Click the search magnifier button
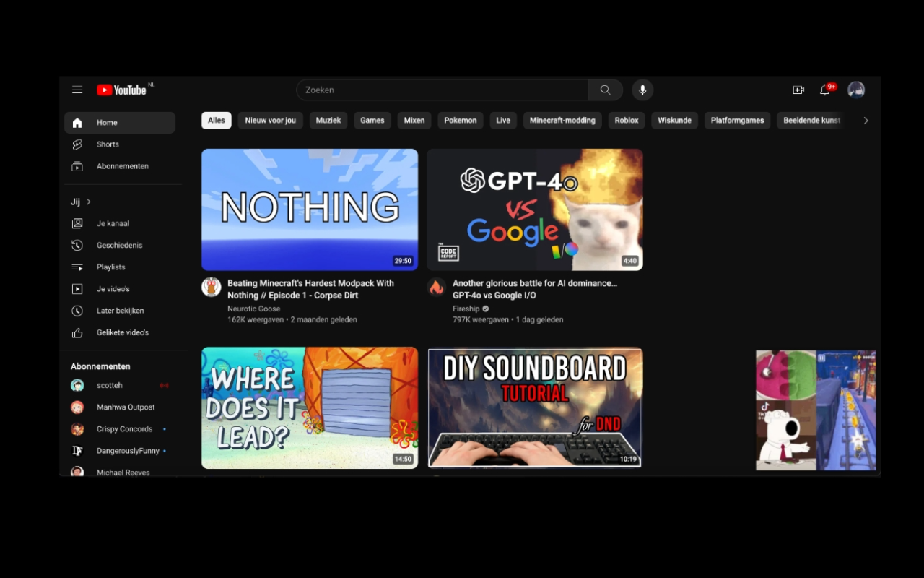Image resolution: width=924 pixels, height=578 pixels. click(605, 90)
